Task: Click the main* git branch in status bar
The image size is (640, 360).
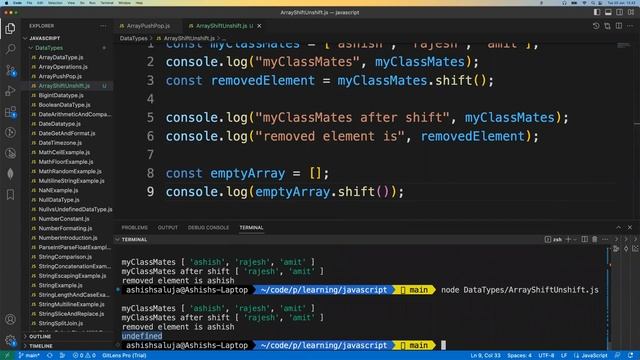Action: [29, 356]
